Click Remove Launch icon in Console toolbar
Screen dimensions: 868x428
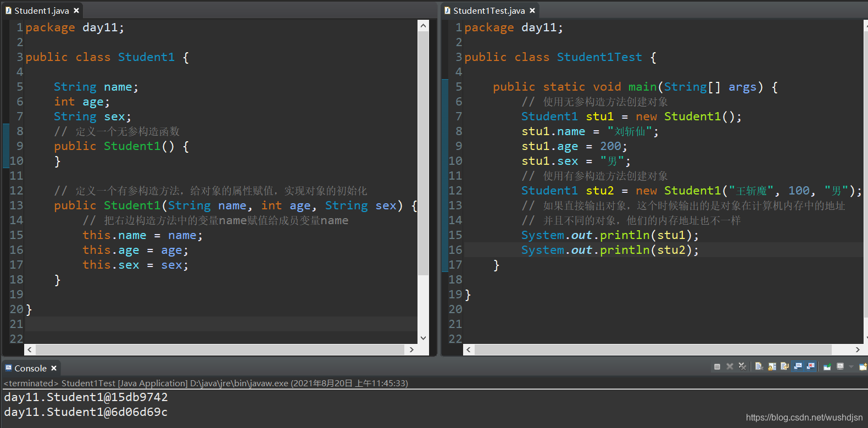click(x=730, y=366)
